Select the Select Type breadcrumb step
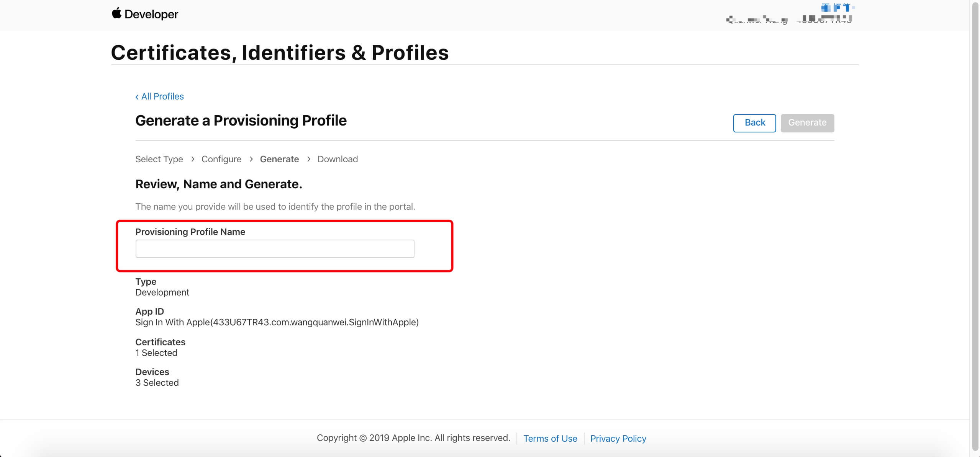Viewport: 980px width, 457px height. click(159, 159)
